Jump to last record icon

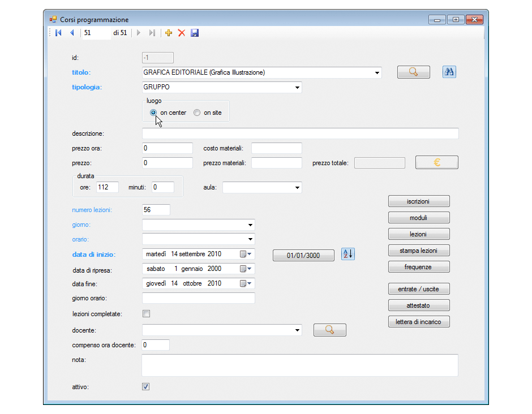pyautogui.click(x=152, y=33)
